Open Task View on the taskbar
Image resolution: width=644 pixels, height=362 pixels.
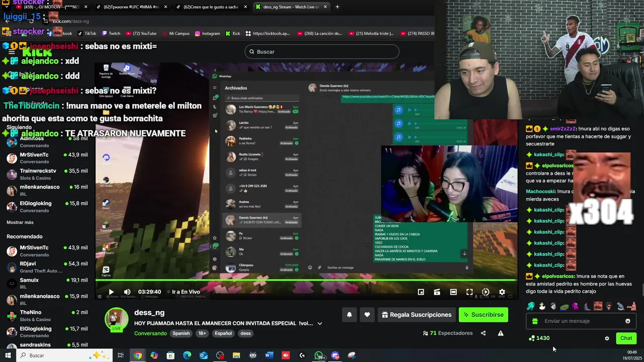121,355
